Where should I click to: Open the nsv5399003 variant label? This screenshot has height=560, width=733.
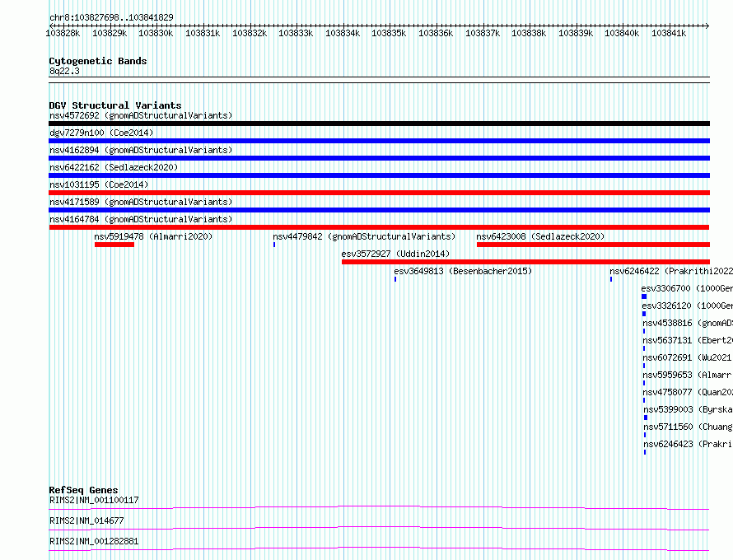[689, 409]
